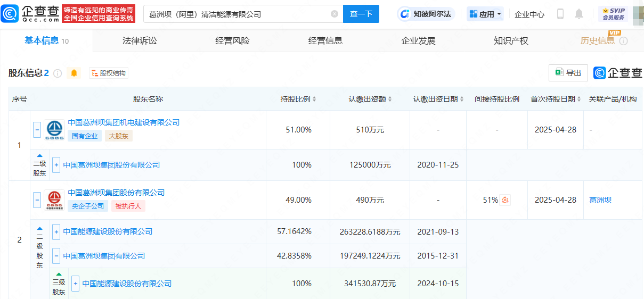Open SVIP 会员服务
The image size is (644, 299).
tap(613, 14)
